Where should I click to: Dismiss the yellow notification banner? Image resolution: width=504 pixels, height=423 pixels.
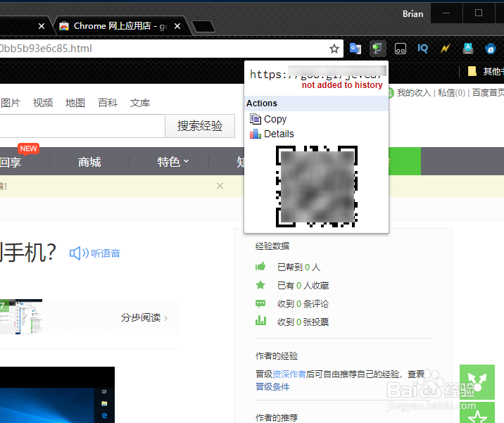[220, 186]
